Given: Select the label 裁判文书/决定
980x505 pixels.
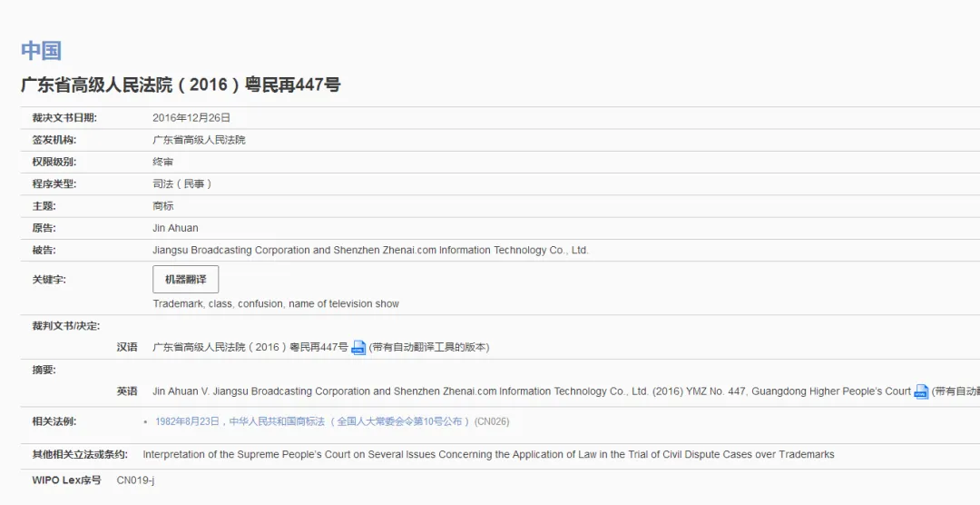Looking at the screenshot, I should 65,326.
